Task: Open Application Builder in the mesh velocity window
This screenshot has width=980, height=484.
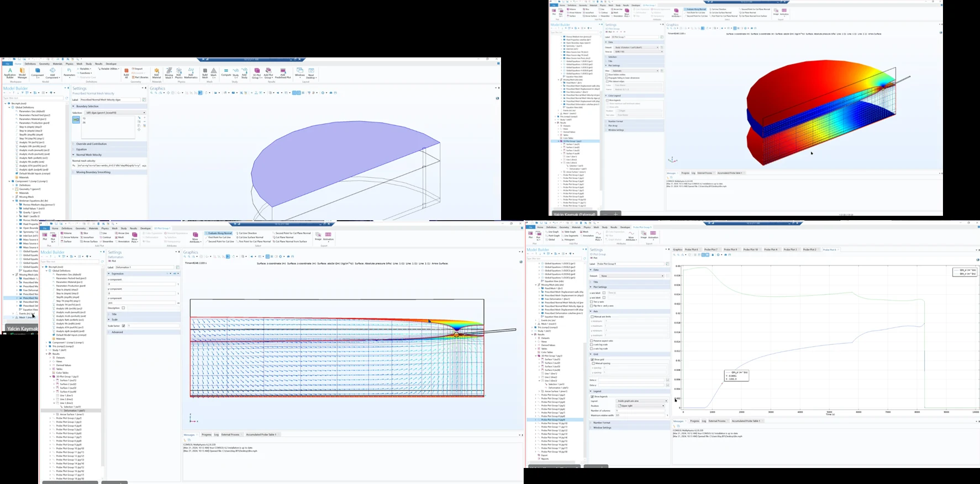Action: (x=10, y=73)
